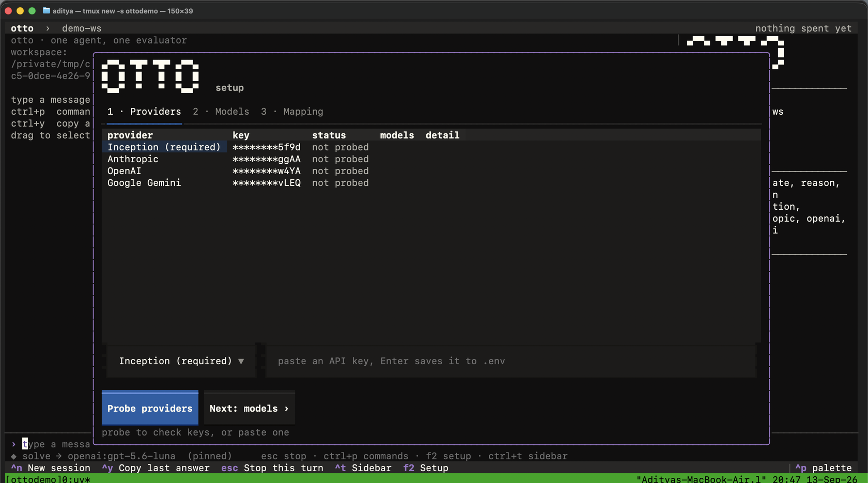This screenshot has width=868, height=483.
Task: Select the Inception (required) provider row
Action: [x=431, y=147]
